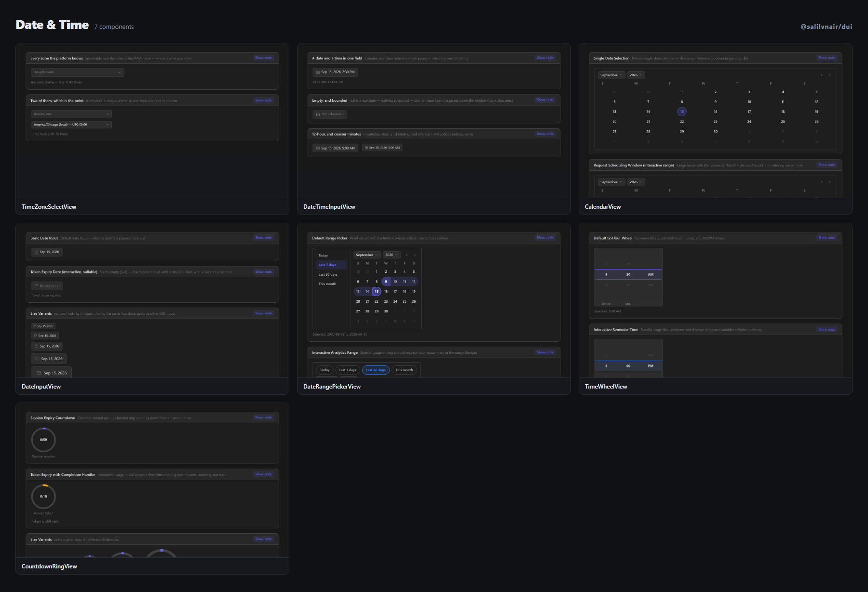Choose This month preset in Default Range Picker sidebar
The width and height of the screenshot is (868, 592).
331,284
